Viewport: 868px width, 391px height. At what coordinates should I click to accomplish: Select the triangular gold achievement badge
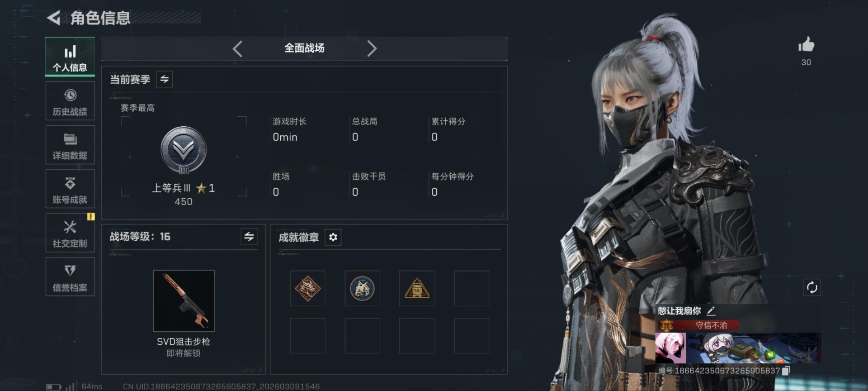[417, 288]
